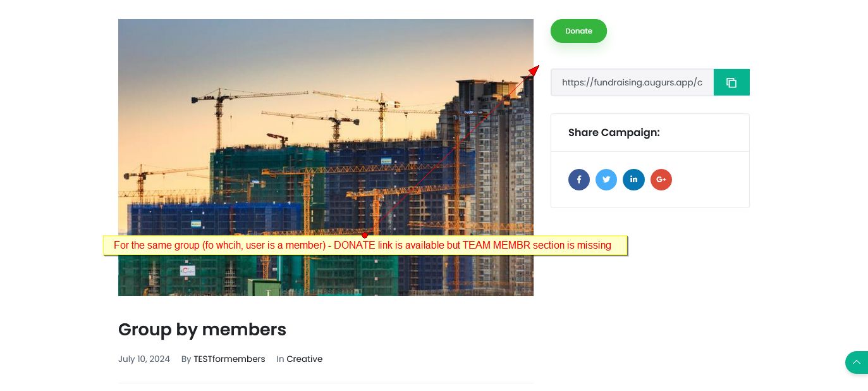Click the red dot anchor above the note
This screenshot has width=868, height=391.
coord(365,235)
